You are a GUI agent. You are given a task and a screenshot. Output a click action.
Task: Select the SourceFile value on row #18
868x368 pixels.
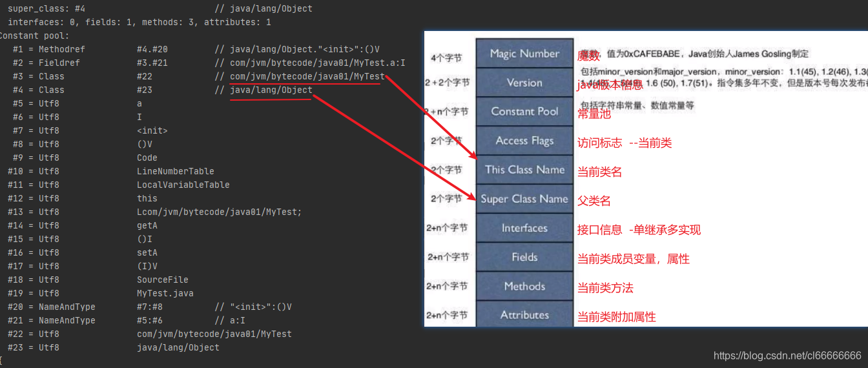(x=163, y=280)
